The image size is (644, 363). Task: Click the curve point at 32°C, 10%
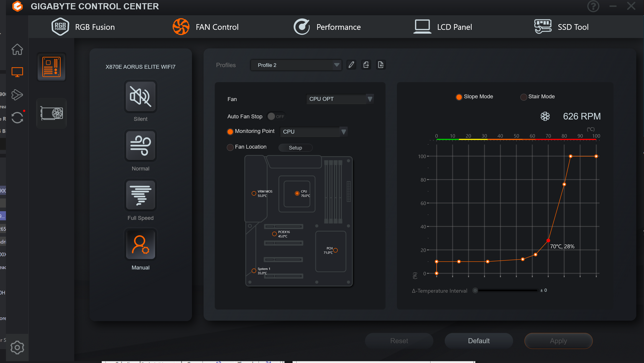488,261
